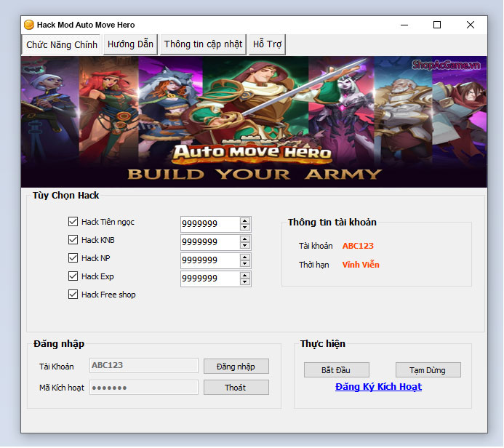Viewport: 504px width, 448px height.
Task: Click the ABC123 account name text
Action: point(358,246)
